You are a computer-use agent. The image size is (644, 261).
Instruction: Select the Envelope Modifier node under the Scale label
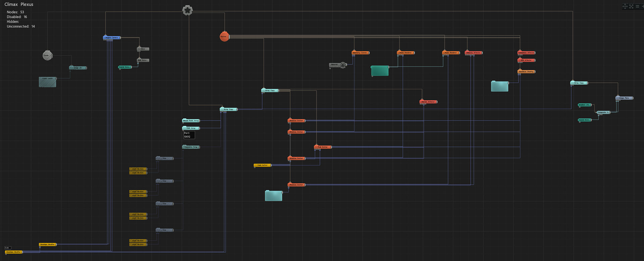coord(14,252)
